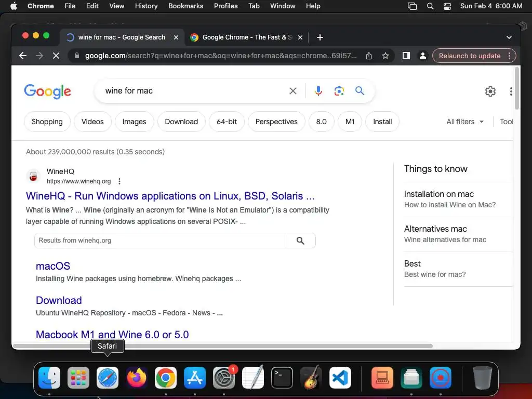
Task: Open the Profiles menu
Action: click(x=225, y=6)
